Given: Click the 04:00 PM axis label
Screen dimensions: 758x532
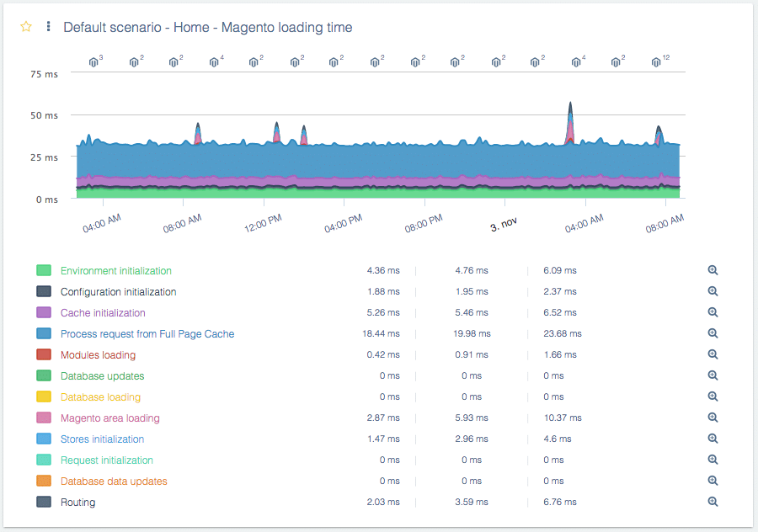Looking at the screenshot, I should 344,224.
